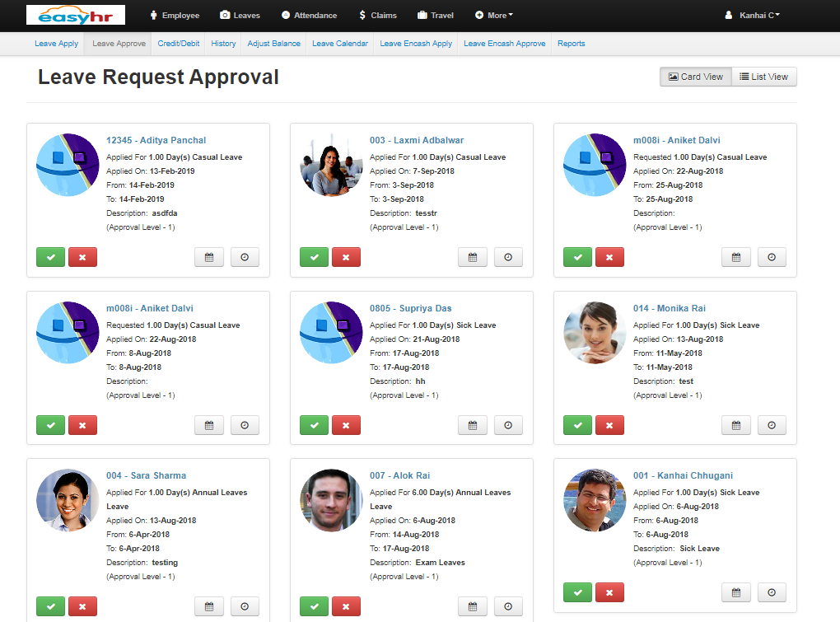Open the Attendance menu
Viewport: 840px width, 622px height.
pos(309,15)
